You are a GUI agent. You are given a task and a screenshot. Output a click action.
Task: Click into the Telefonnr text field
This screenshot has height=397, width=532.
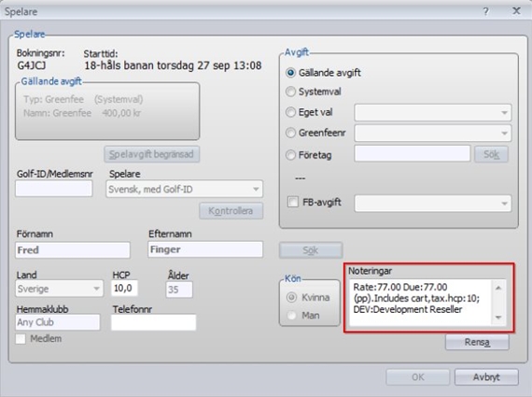[153, 322]
